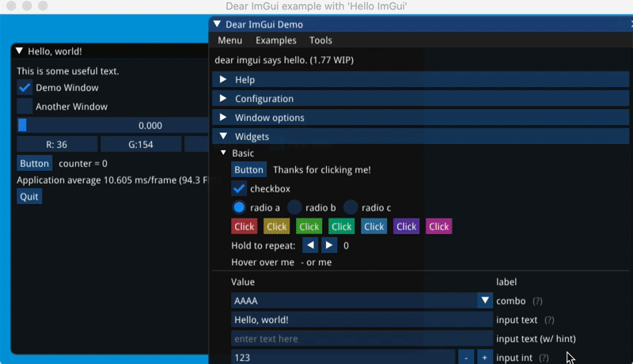Click the enter text here hint field
Screen dimensions: 633x364
[x=362, y=339]
